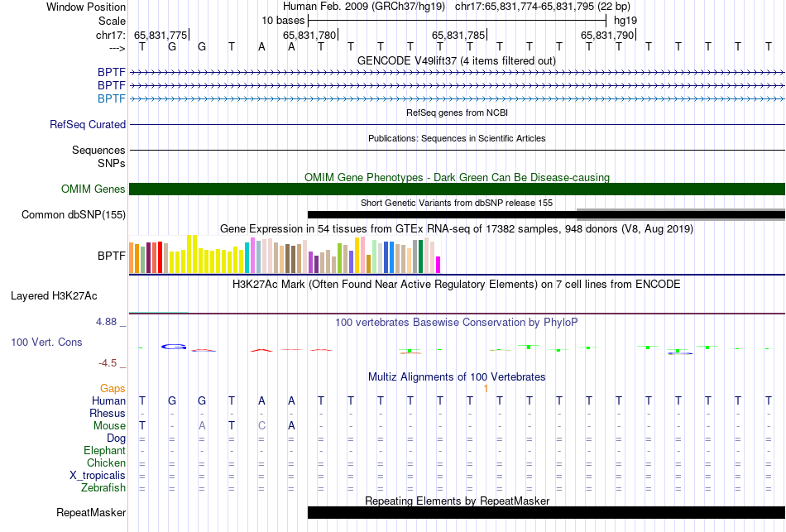Open the light-blue BPTF transcript label
This screenshot has height=532, width=786.
[x=112, y=98]
